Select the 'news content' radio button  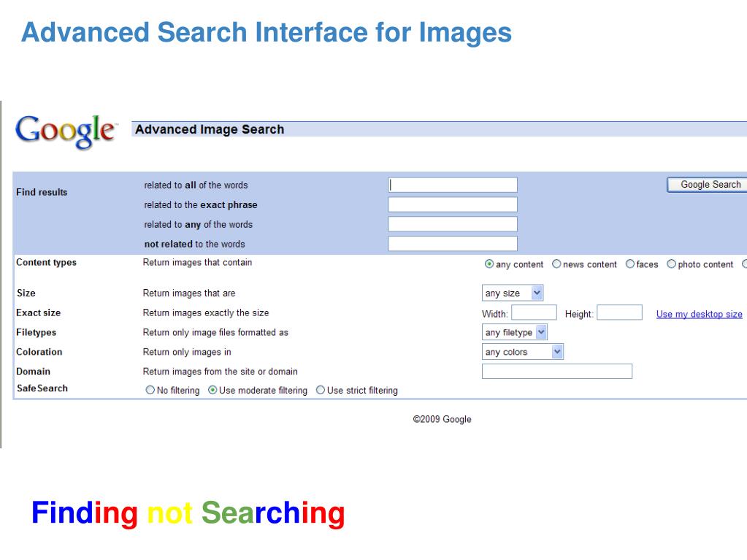(x=556, y=264)
